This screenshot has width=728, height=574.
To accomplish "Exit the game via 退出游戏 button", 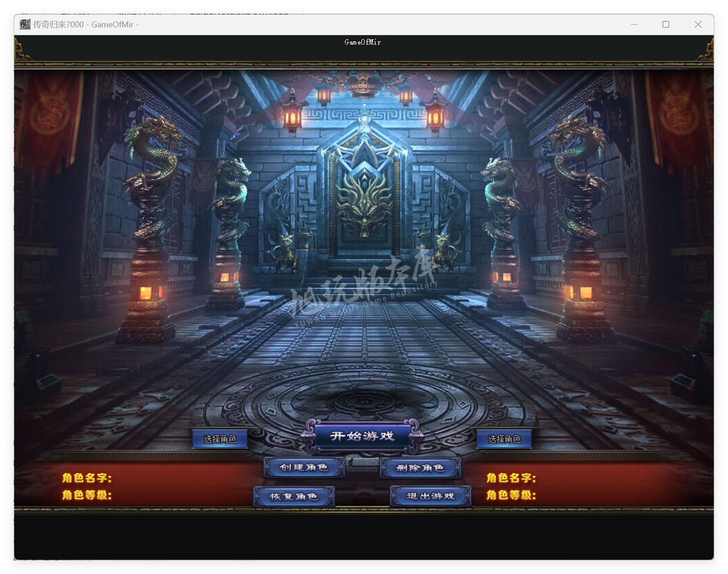I will click(x=431, y=496).
